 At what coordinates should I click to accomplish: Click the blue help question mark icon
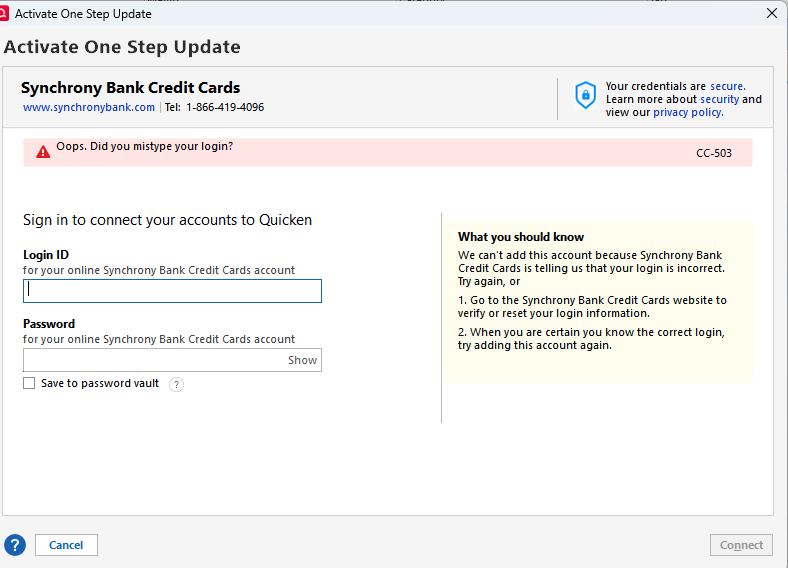point(15,545)
